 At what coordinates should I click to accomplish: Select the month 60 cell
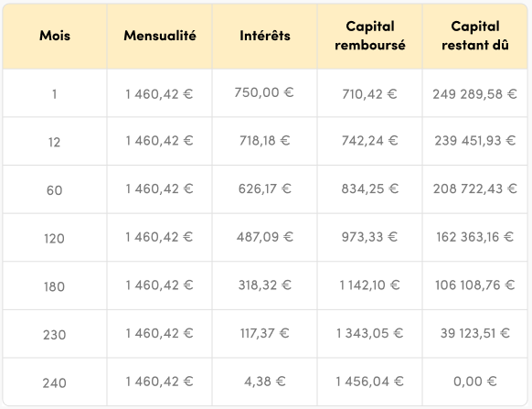pyautogui.click(x=55, y=190)
